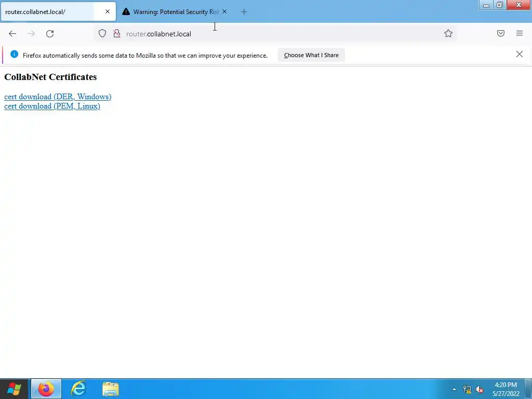This screenshot has width=532, height=399.
Task: Click the CollabNet Certificates heading
Action: 50,77
